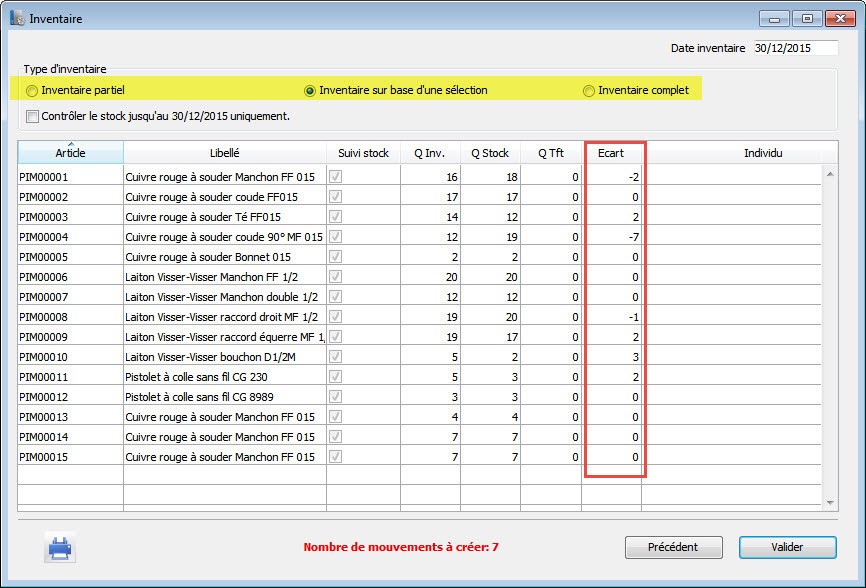866x588 pixels.
Task: Click the Q Inv. column header
Action: point(430,153)
